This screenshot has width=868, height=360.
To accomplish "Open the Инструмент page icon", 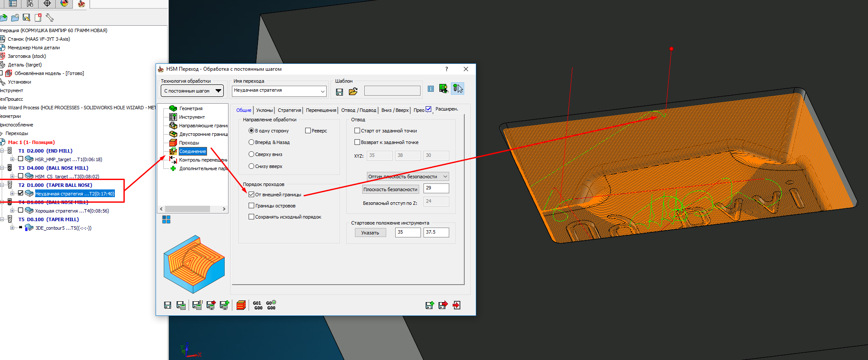I will (173, 117).
